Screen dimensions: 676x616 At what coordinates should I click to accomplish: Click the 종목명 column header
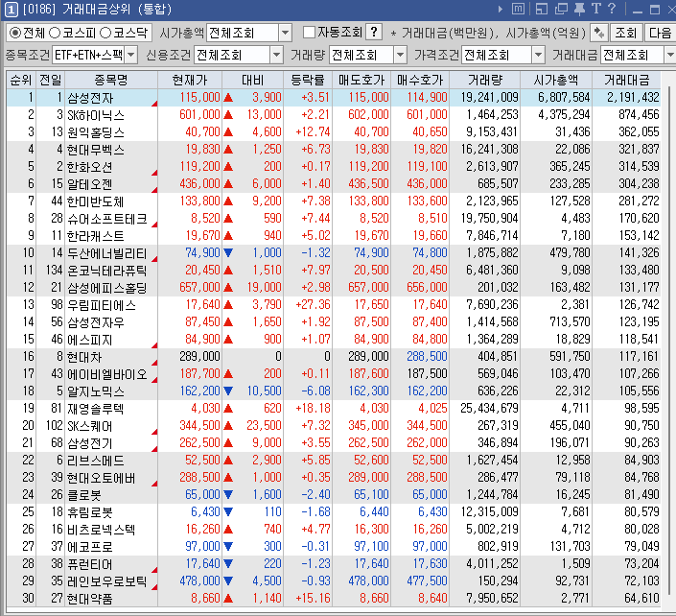111,80
